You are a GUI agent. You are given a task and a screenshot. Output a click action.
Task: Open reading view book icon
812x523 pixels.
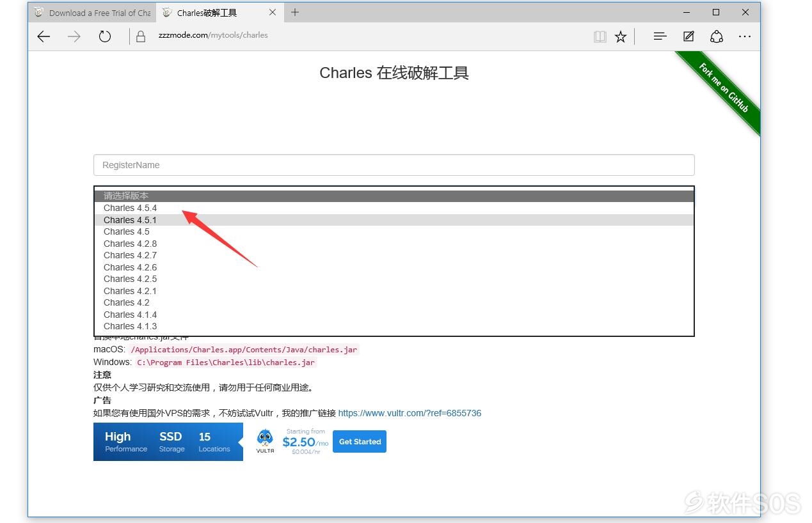pos(600,36)
